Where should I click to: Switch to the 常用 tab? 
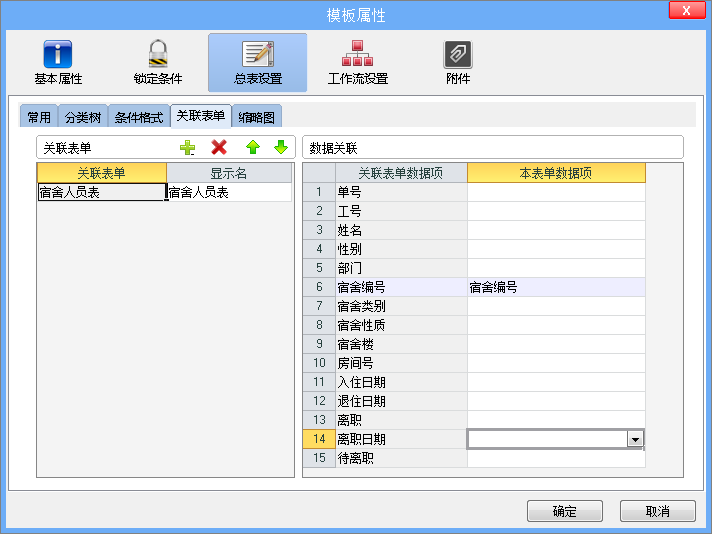point(39,118)
